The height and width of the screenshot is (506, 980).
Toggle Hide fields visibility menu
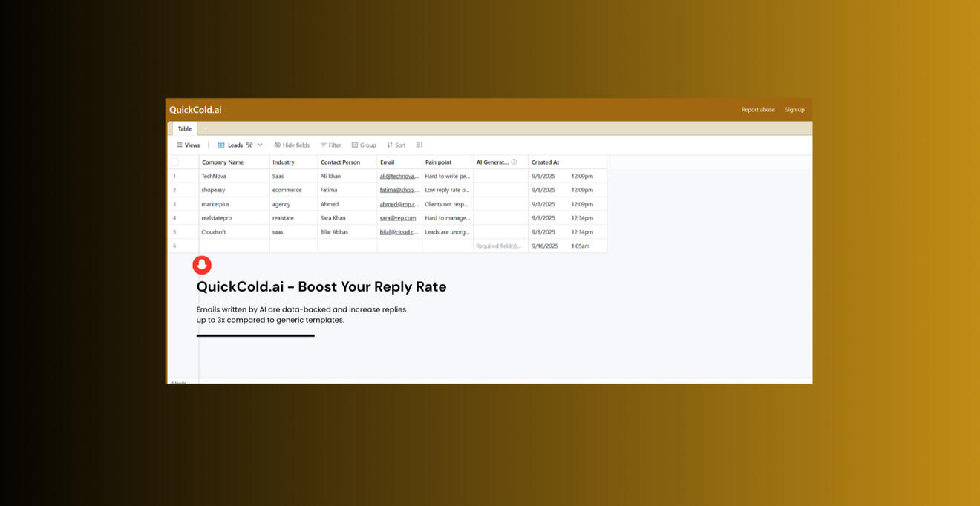pyautogui.click(x=292, y=145)
